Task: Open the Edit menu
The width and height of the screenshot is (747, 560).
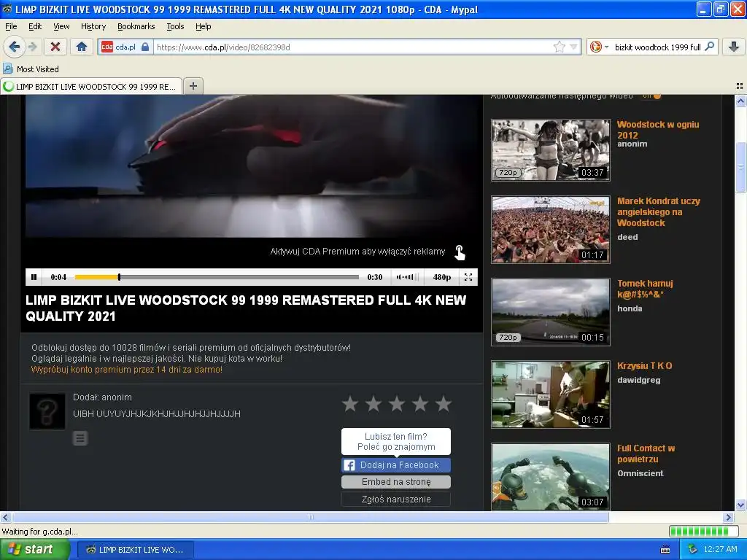Action: point(35,26)
